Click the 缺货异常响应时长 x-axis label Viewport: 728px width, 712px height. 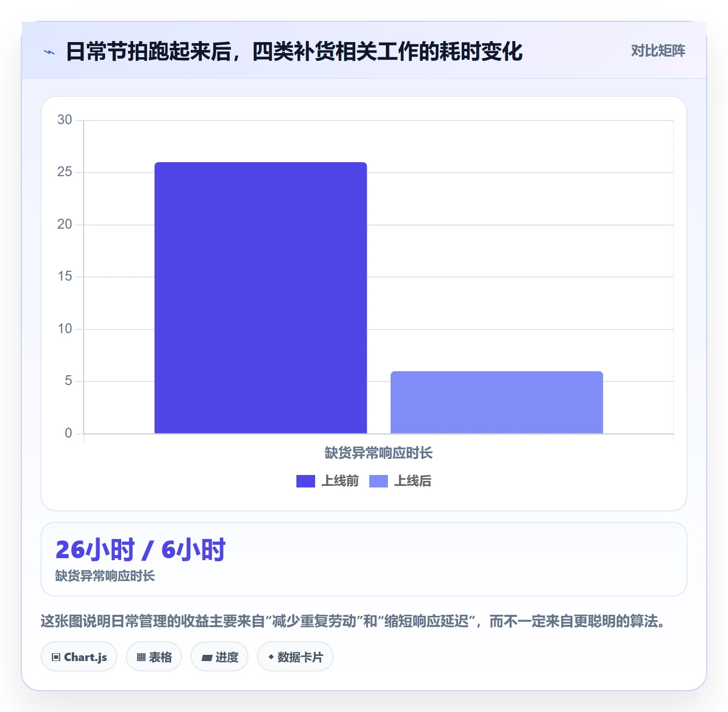coord(379,453)
